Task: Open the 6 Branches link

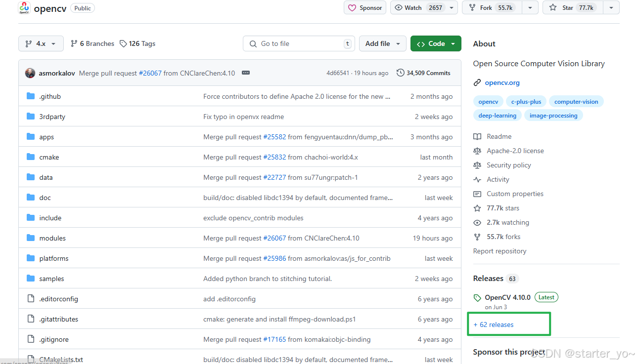Action: [92, 43]
